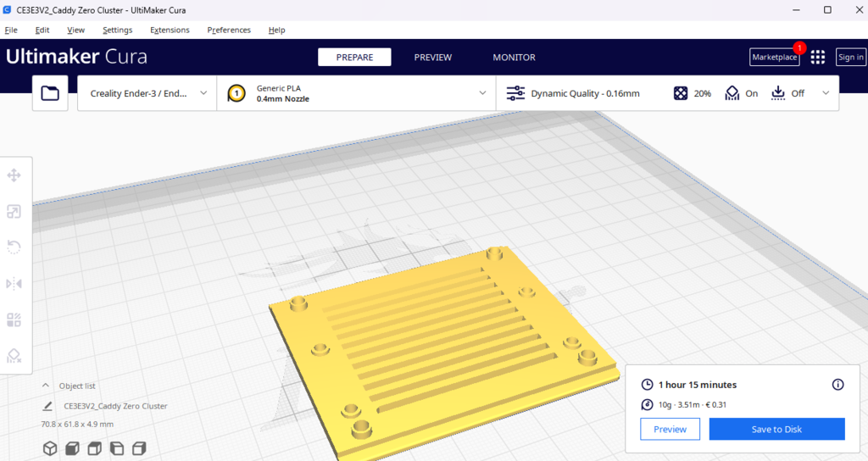Switch to the PREPARE stage
The height and width of the screenshot is (461, 868).
pyautogui.click(x=354, y=57)
